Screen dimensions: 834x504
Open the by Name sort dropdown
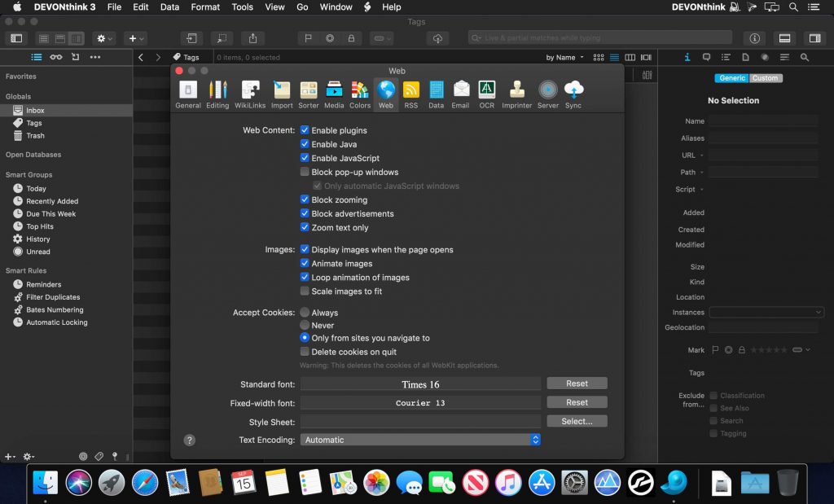pos(564,58)
